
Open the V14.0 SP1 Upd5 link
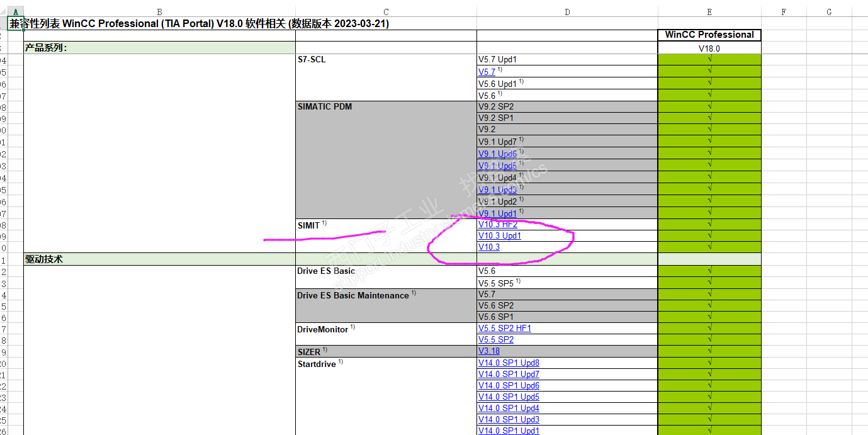tap(509, 397)
